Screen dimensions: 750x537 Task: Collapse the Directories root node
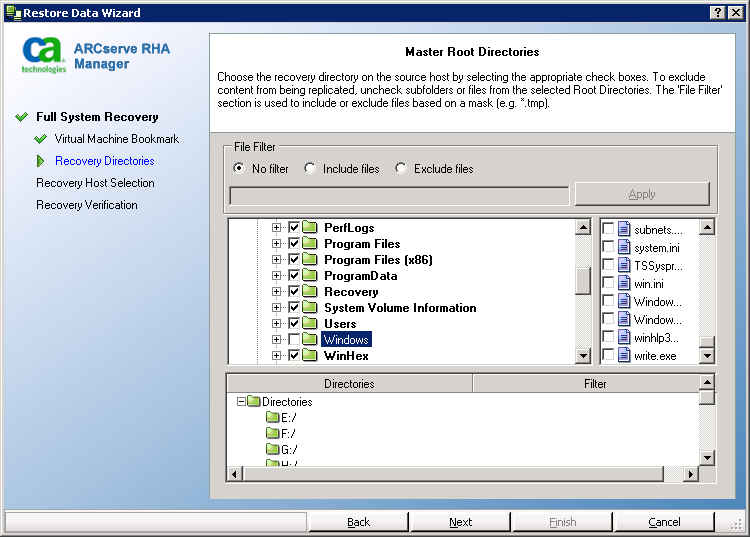pos(241,402)
